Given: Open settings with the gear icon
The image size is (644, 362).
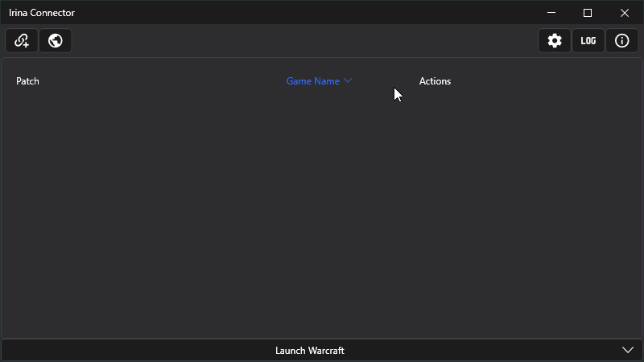Looking at the screenshot, I should (x=555, y=41).
